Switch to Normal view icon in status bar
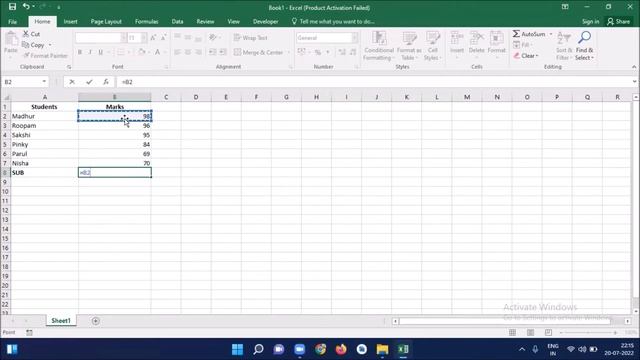This screenshot has width=640, height=360. [512, 333]
